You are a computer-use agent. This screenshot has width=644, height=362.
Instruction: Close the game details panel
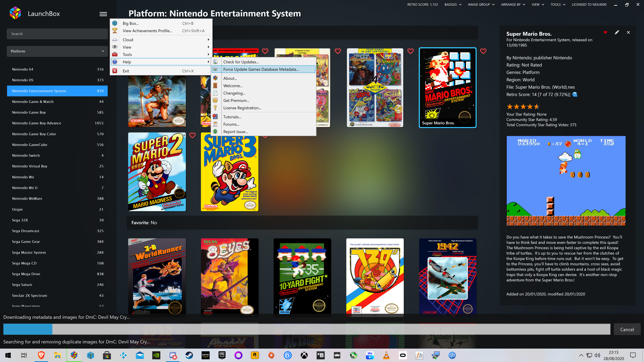coord(628,32)
